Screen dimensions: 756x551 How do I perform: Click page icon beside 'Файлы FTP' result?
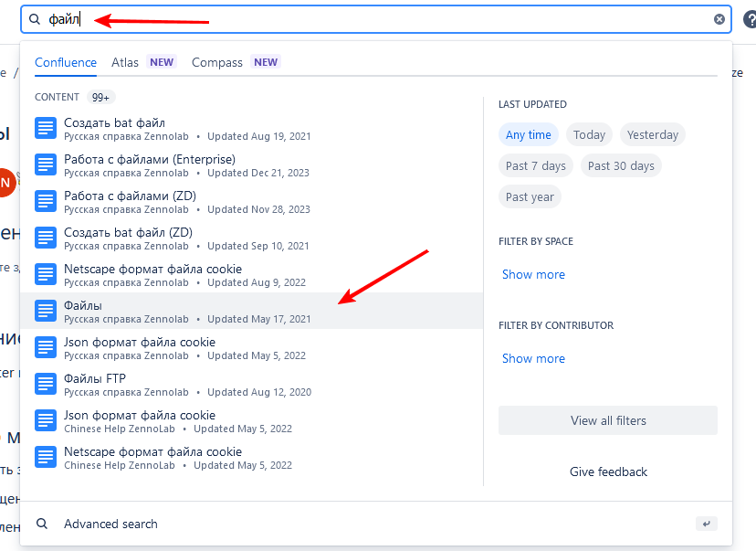click(46, 384)
